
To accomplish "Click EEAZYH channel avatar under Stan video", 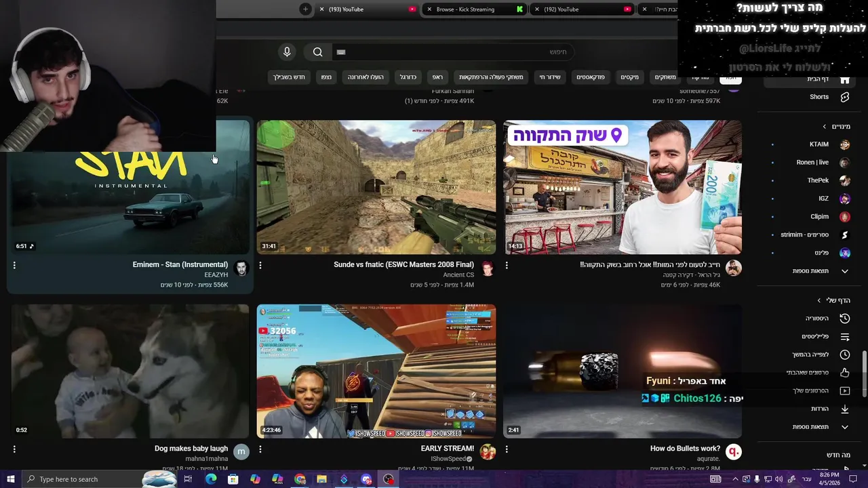I will click(241, 268).
